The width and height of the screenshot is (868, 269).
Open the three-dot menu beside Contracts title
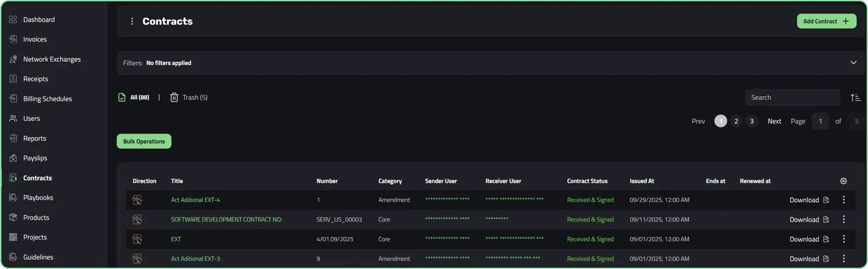tap(132, 21)
